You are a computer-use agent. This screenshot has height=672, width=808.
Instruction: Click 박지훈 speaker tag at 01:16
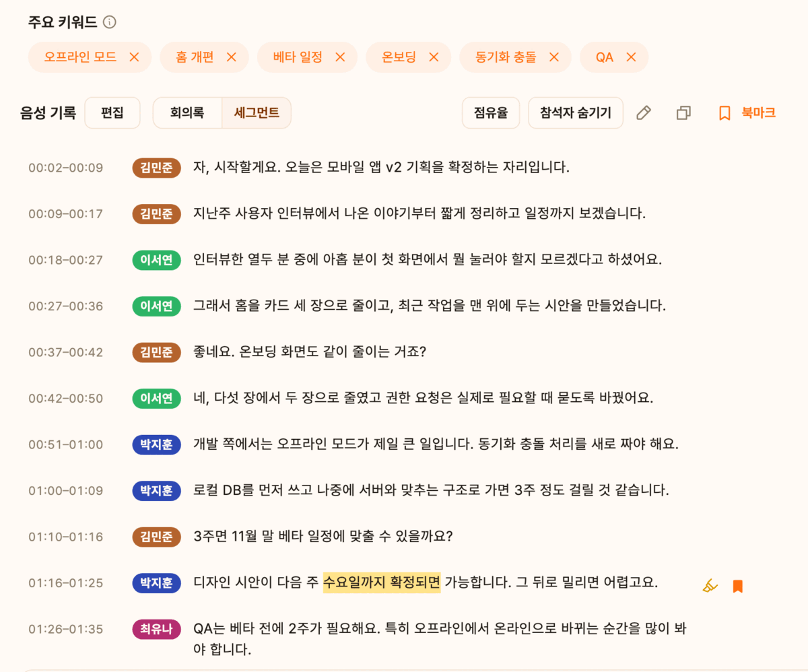pyautogui.click(x=157, y=583)
